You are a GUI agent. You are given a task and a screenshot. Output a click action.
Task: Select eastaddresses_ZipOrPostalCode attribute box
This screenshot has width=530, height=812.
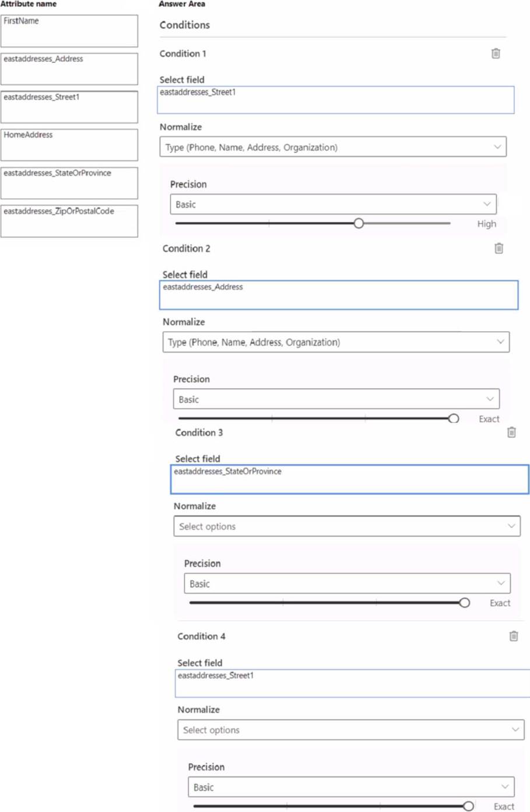point(69,221)
